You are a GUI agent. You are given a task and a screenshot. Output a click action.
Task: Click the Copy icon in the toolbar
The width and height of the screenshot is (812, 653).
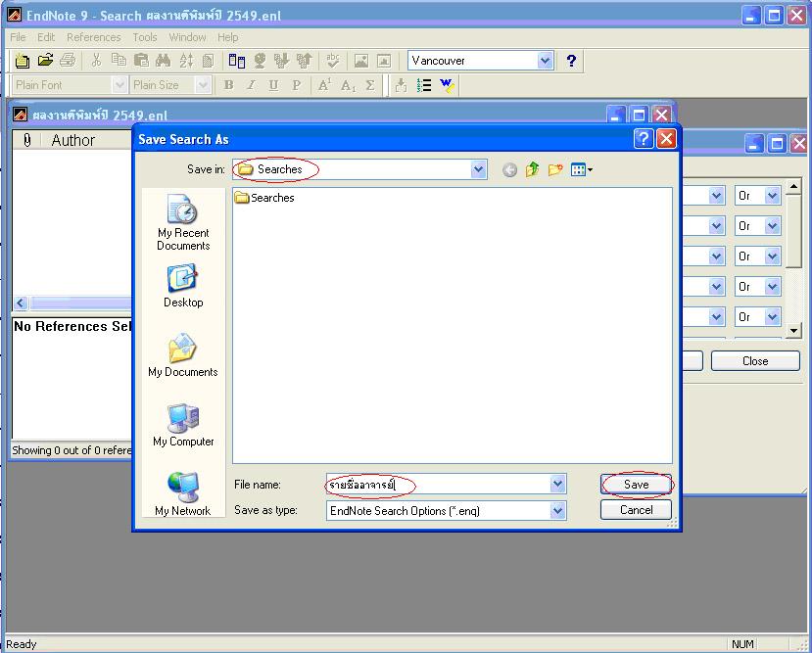point(119,61)
